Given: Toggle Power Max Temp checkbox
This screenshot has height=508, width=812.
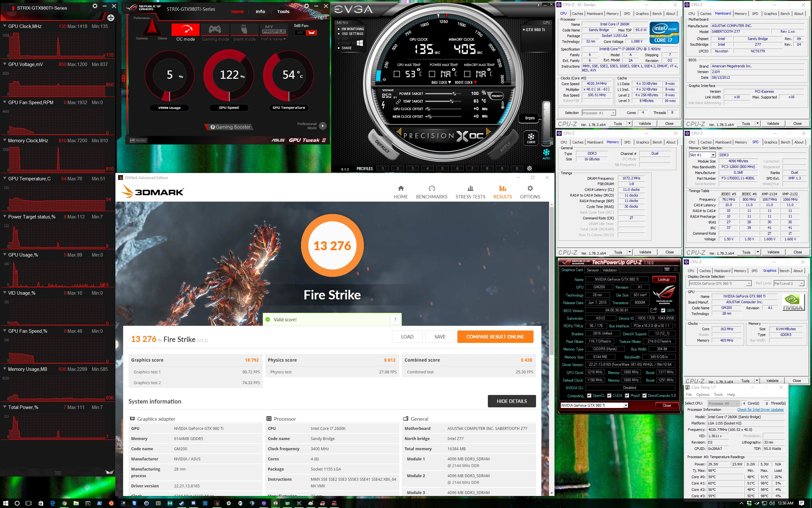Looking at the screenshot, I should click(432, 74).
